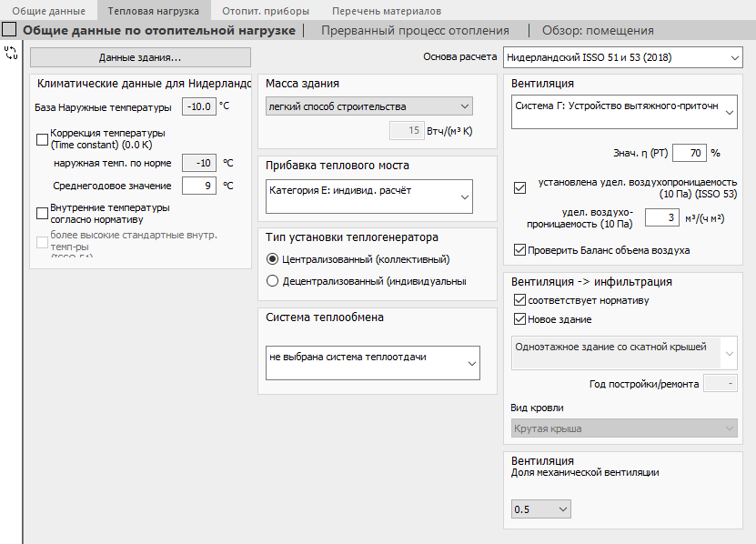Click the База Наружные температуры input field
756x544 pixels.
(x=199, y=106)
